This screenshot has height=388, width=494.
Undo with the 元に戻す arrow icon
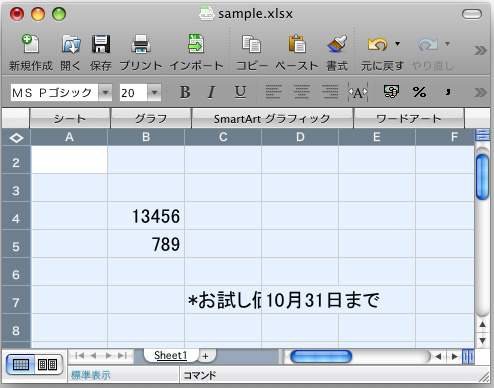pyautogui.click(x=377, y=44)
